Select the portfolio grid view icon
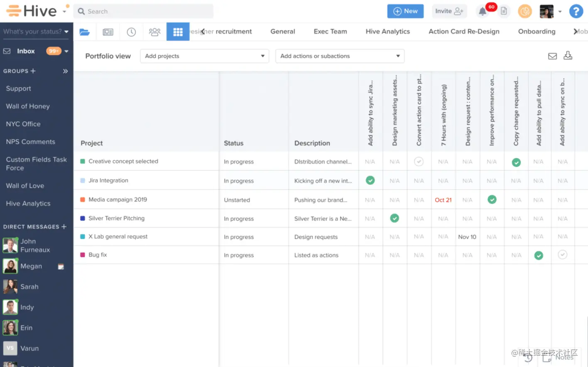 tap(178, 32)
